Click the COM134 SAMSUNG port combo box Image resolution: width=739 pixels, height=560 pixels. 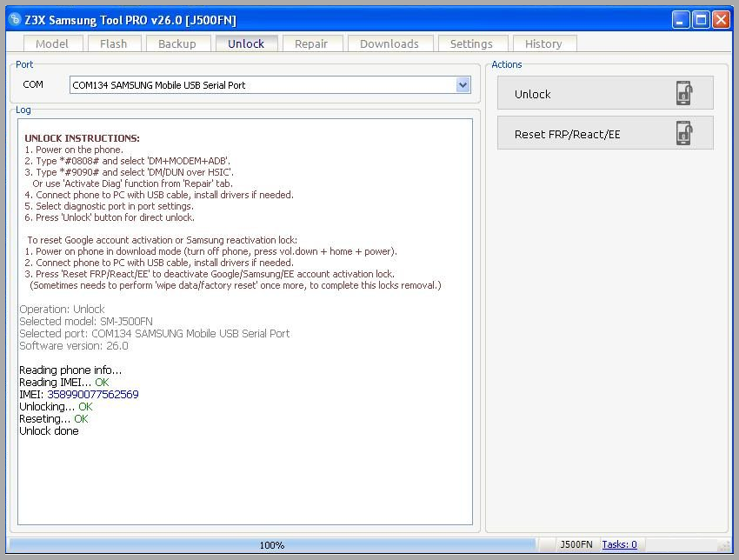tap(270, 85)
